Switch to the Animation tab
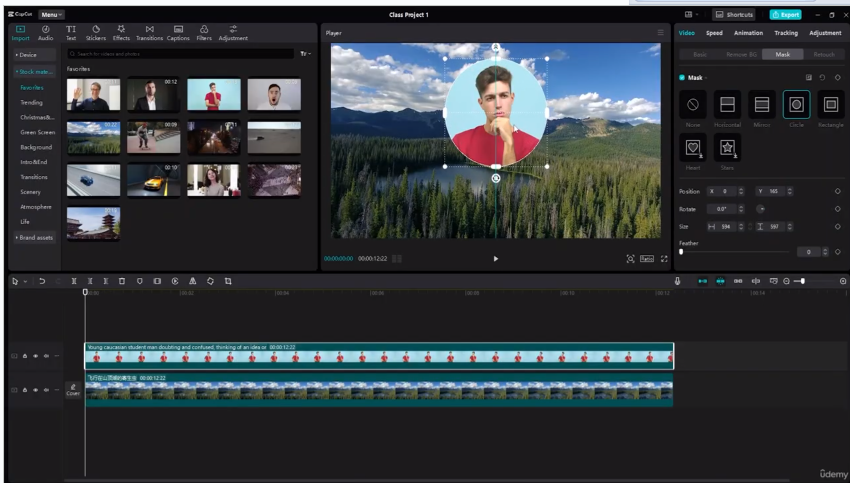Screen dimensions: 850x483 (748, 33)
